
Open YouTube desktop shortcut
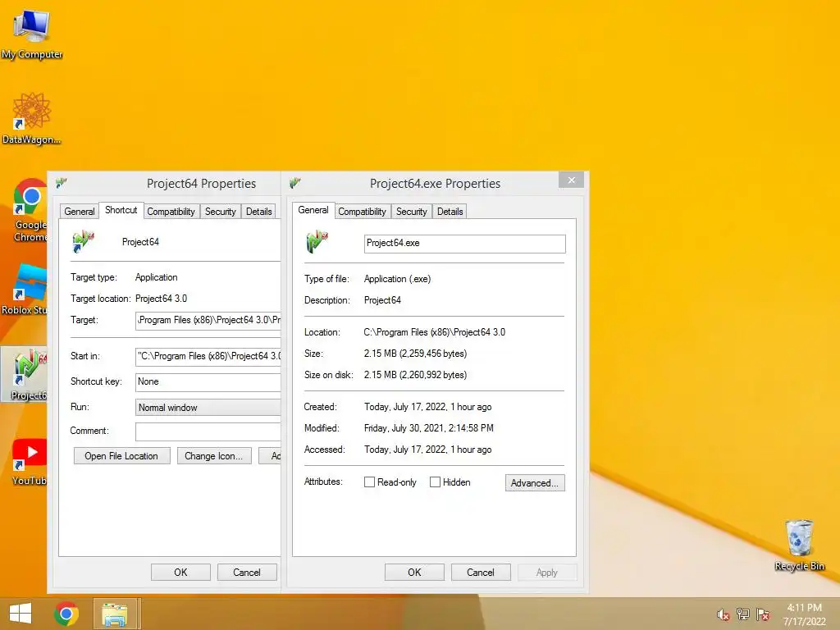click(x=30, y=461)
